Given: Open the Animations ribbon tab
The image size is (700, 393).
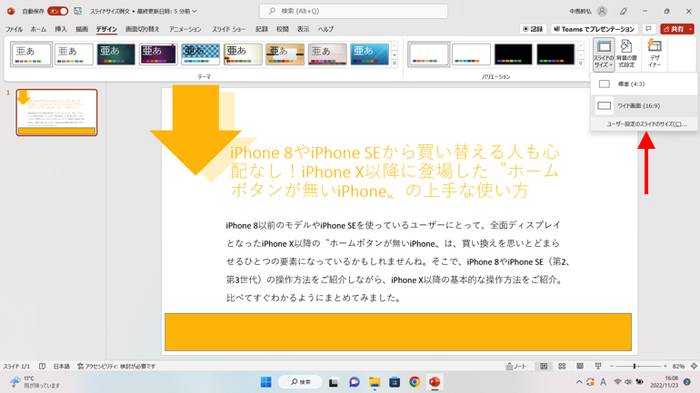Looking at the screenshot, I should pyautogui.click(x=185, y=29).
